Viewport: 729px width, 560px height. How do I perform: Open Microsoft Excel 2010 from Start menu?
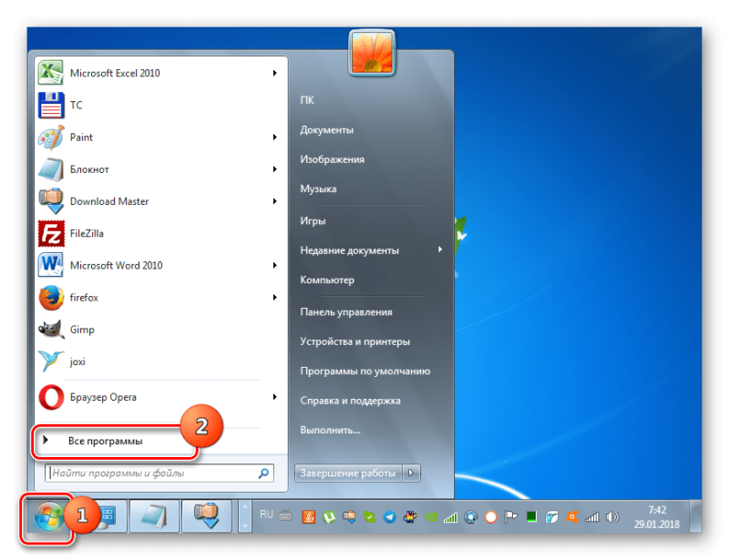[161, 73]
